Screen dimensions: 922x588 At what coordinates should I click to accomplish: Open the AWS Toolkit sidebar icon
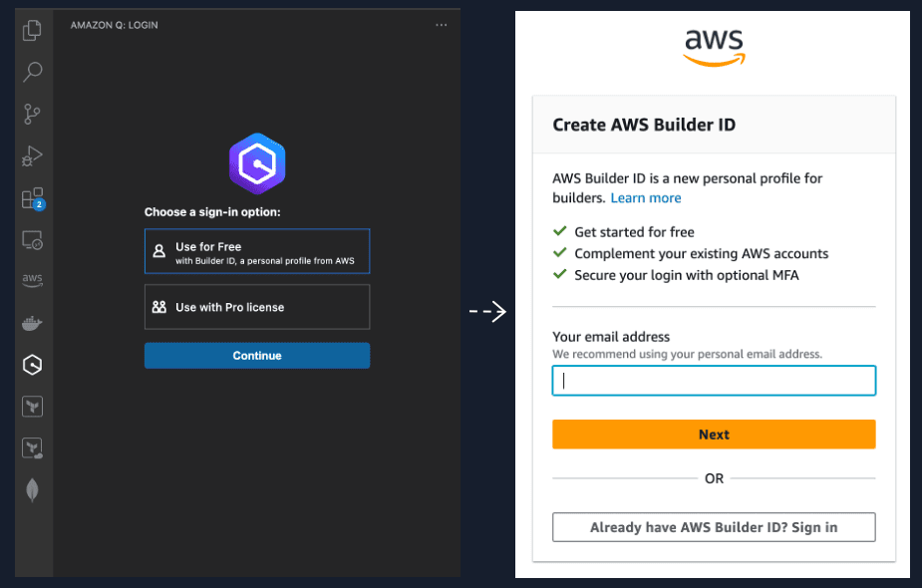33,281
